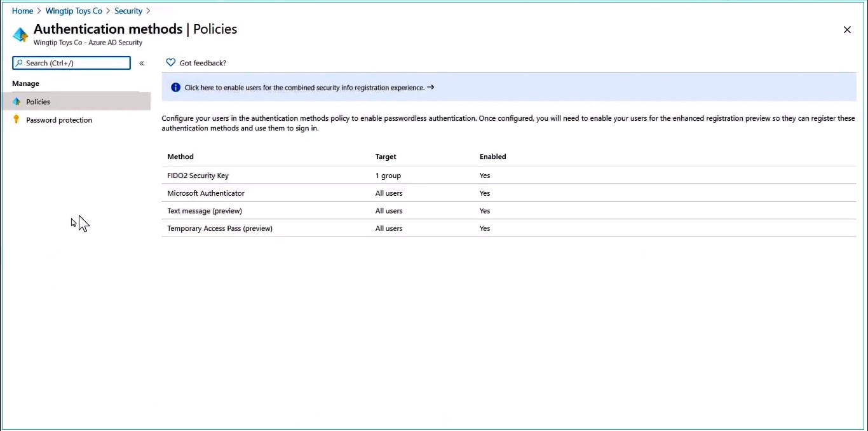The image size is (868, 431).
Task: Click 'All users' in Microsoft Authenticator row
Action: (x=389, y=193)
